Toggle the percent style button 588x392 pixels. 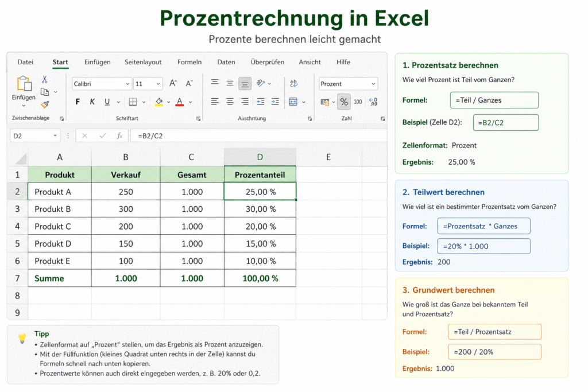[344, 102]
